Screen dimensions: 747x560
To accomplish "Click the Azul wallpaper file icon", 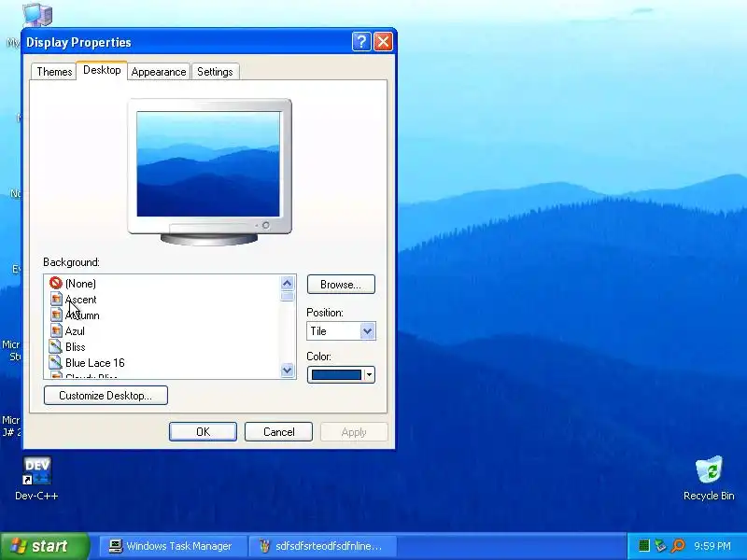I will [x=56, y=330].
